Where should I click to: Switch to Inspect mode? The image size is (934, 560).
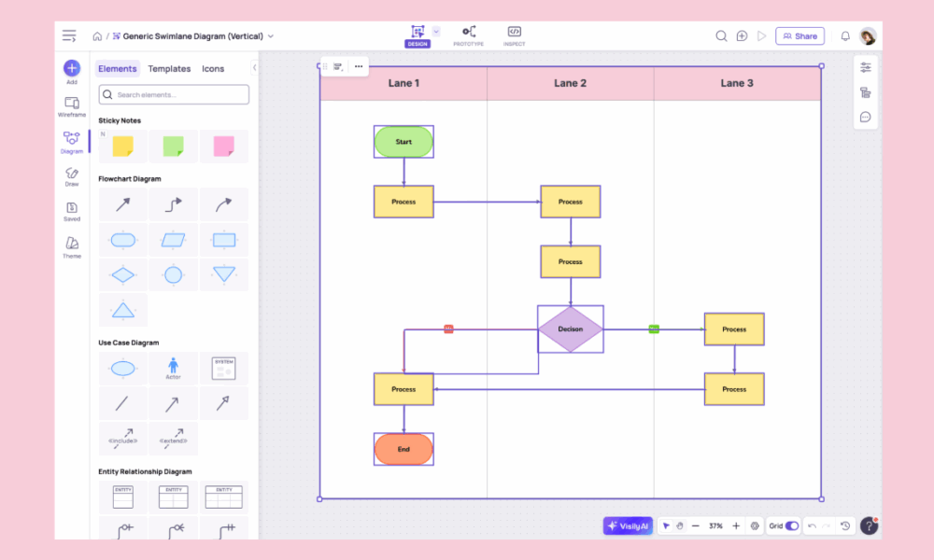514,35
